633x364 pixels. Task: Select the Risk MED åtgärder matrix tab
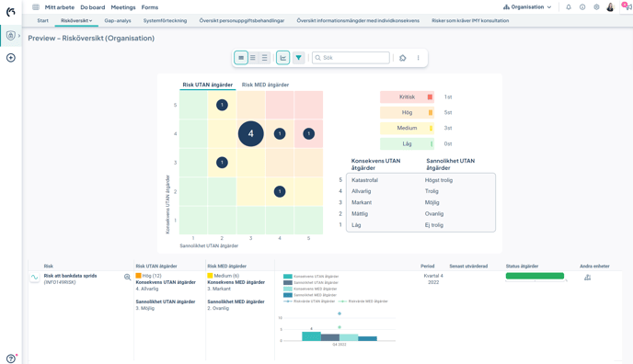[265, 85]
